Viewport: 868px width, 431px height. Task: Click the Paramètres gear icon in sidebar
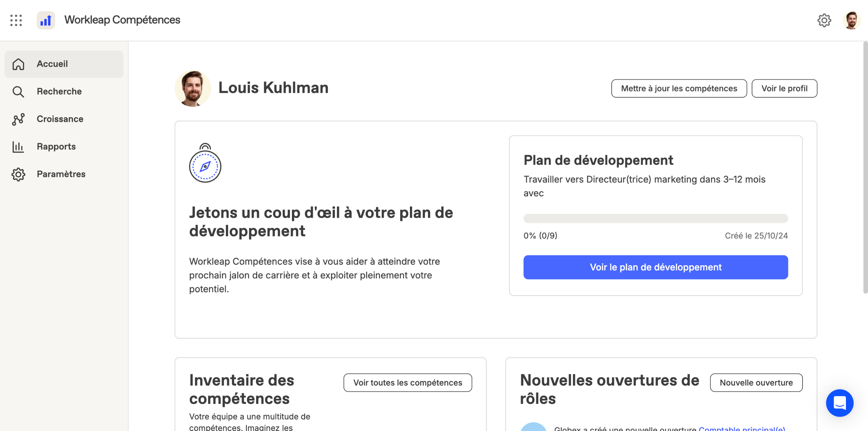[18, 174]
